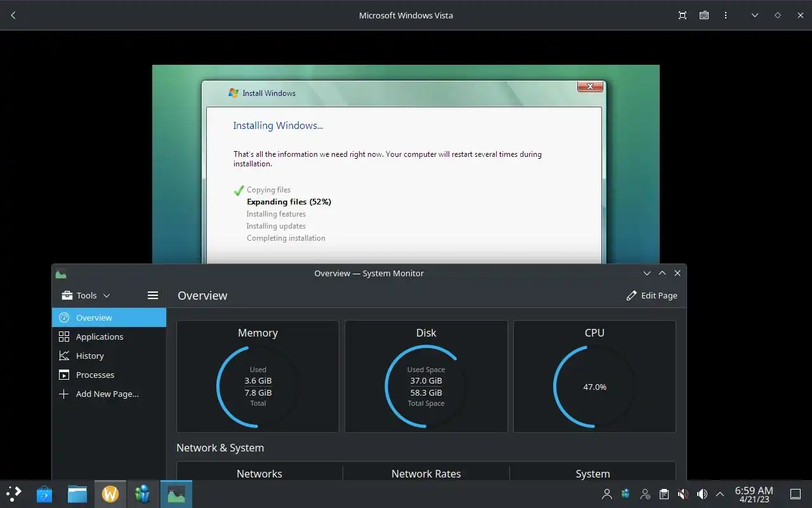The width and height of the screenshot is (812, 508).
Task: Click the Network Rates column heading
Action: 426,474
